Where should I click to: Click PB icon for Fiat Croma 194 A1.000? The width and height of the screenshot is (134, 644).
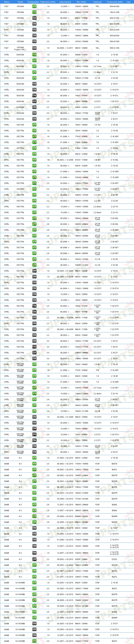[34, 12]
